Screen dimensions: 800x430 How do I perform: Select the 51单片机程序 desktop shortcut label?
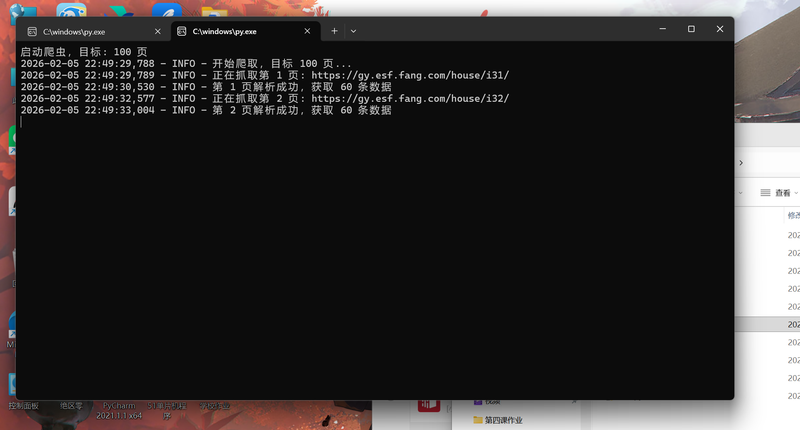click(x=167, y=411)
